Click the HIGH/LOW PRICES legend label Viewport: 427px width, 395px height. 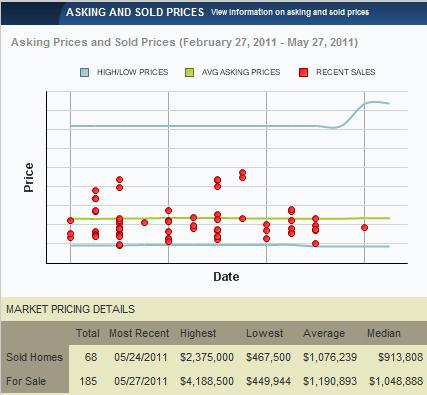click(x=133, y=72)
